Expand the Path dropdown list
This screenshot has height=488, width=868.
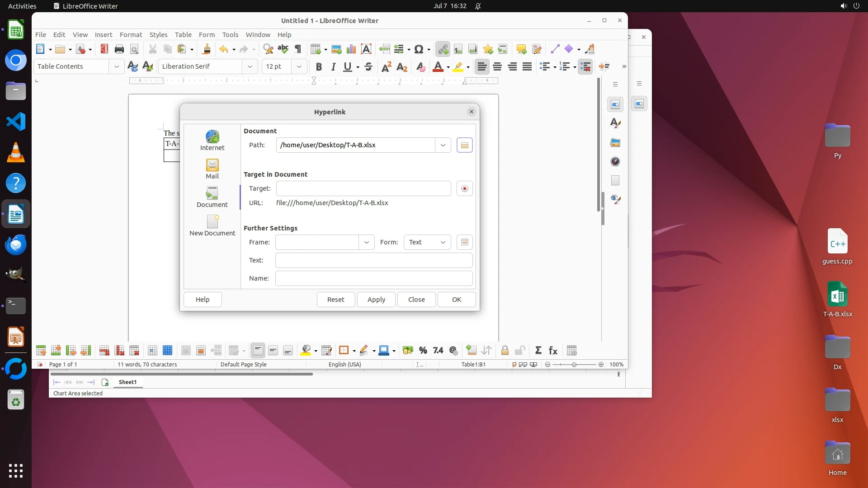(x=443, y=145)
